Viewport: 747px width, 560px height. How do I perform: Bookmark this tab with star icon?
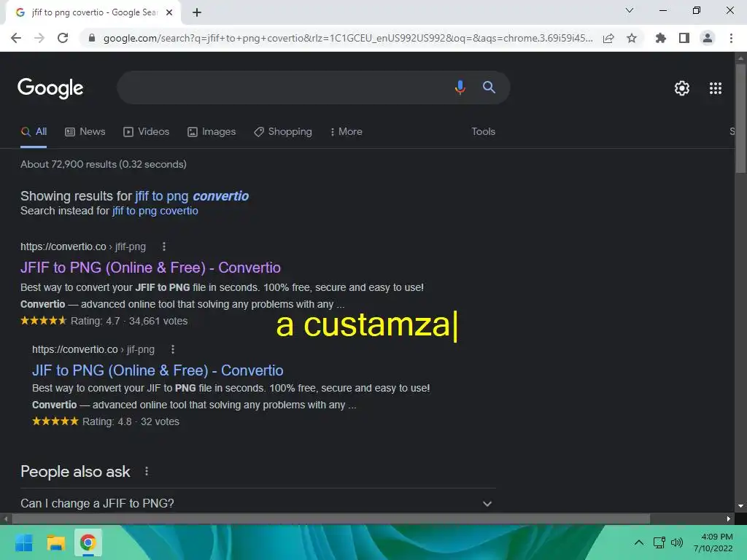[x=632, y=38]
